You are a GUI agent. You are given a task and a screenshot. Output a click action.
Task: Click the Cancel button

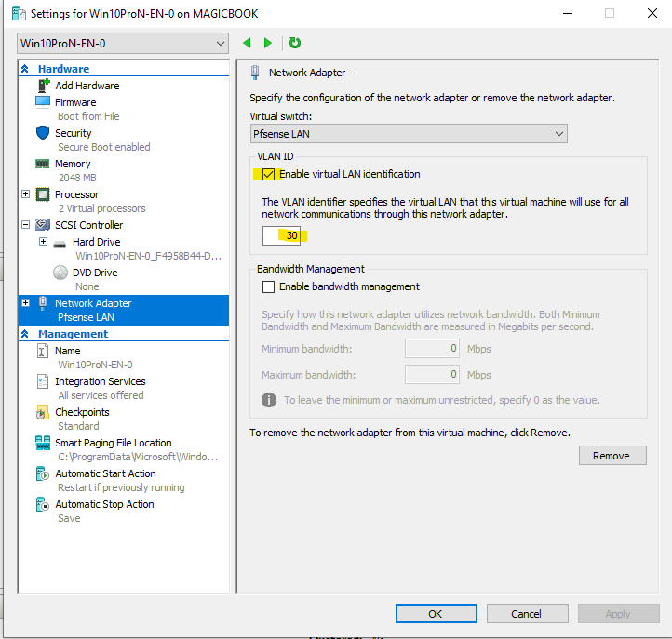527,614
